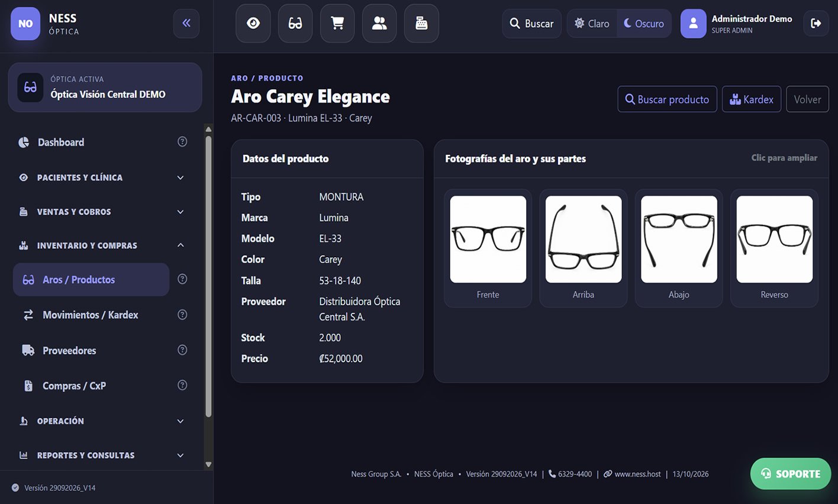Screen dimensions: 838x504
Task: Expand Operación section
Action: [x=101, y=421]
